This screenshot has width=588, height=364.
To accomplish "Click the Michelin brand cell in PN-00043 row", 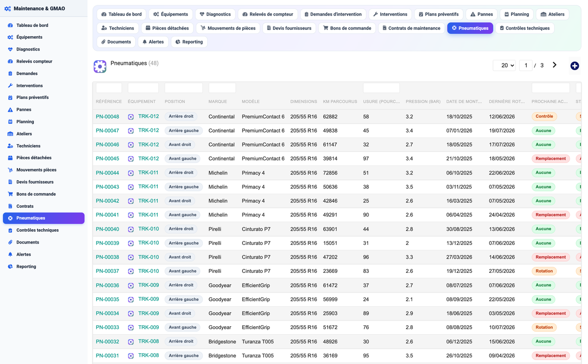I will tap(218, 187).
